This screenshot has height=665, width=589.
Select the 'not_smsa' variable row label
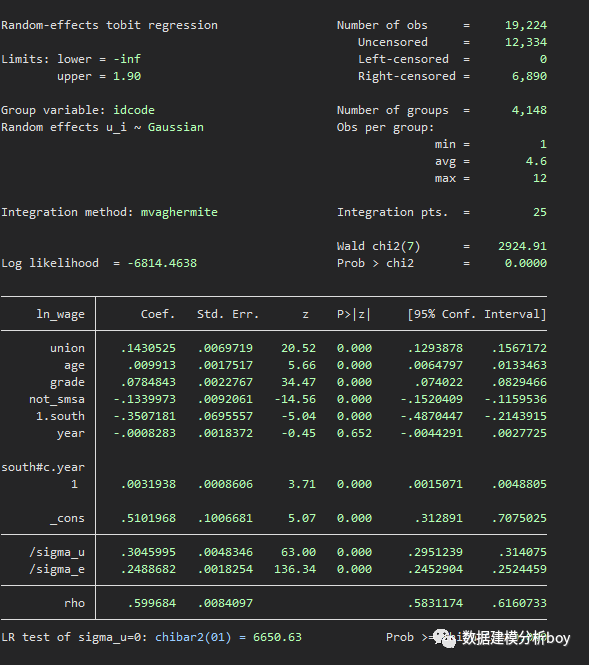point(57,400)
